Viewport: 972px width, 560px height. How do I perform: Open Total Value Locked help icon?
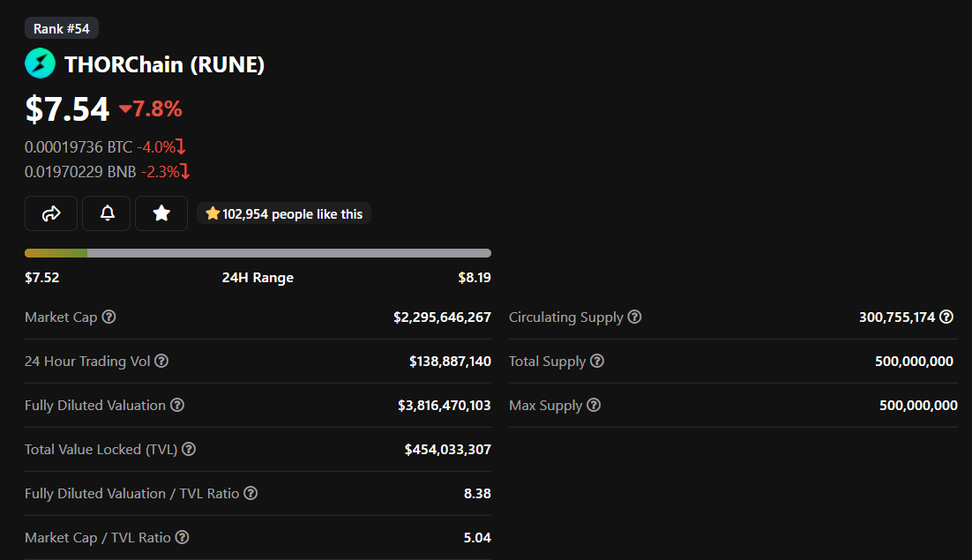(x=189, y=449)
